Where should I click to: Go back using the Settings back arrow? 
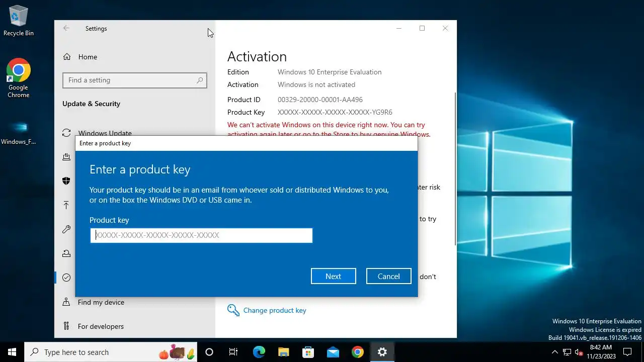(x=66, y=29)
